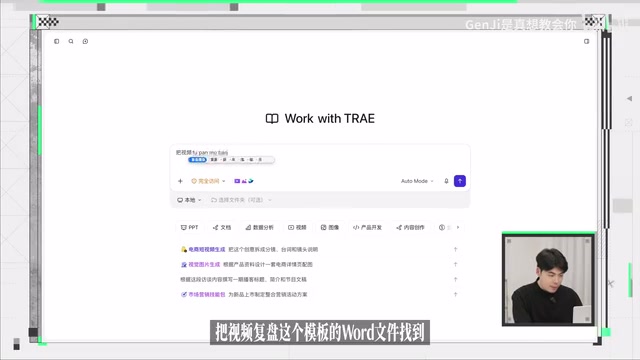Screen dimensions: 640x360
Task: Click the 市场营销技能包 suggestion link
Action: (x=207, y=294)
